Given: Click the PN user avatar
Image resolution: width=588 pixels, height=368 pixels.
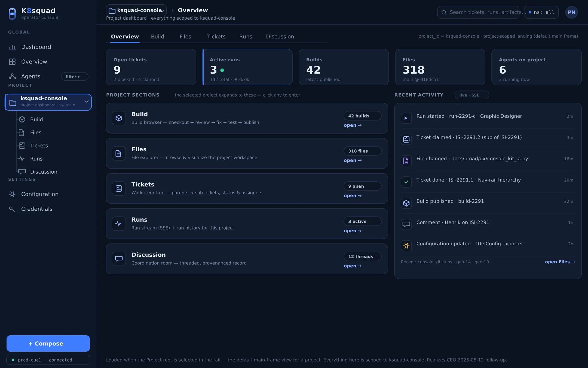Looking at the screenshot, I should click(571, 12).
